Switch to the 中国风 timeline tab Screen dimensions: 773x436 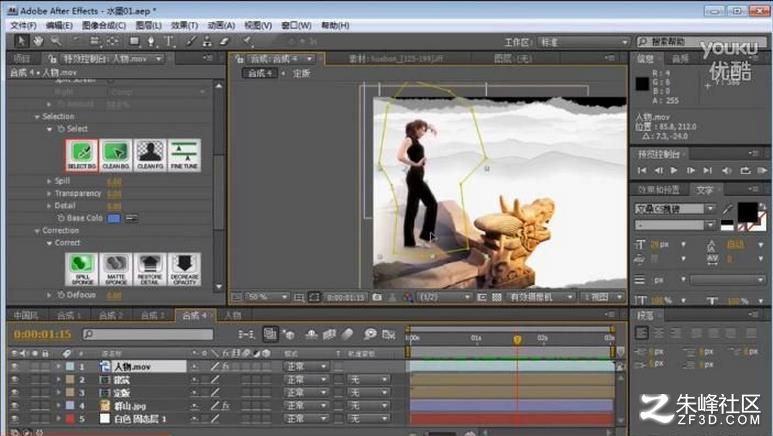[26, 315]
